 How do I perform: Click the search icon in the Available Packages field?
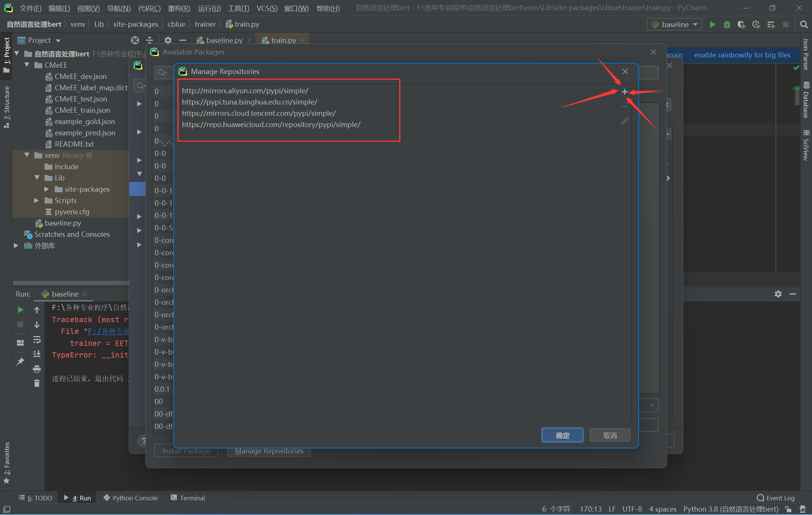162,73
